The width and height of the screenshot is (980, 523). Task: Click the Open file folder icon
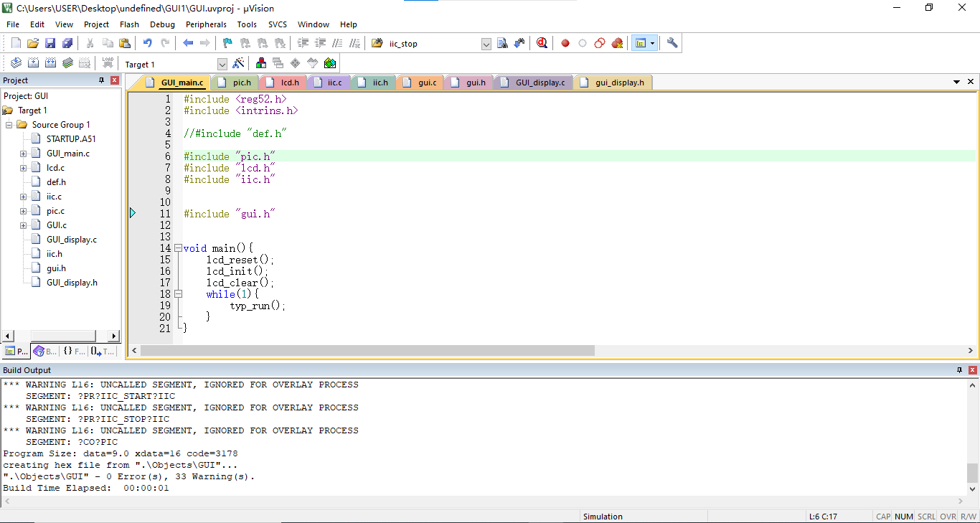click(x=33, y=43)
